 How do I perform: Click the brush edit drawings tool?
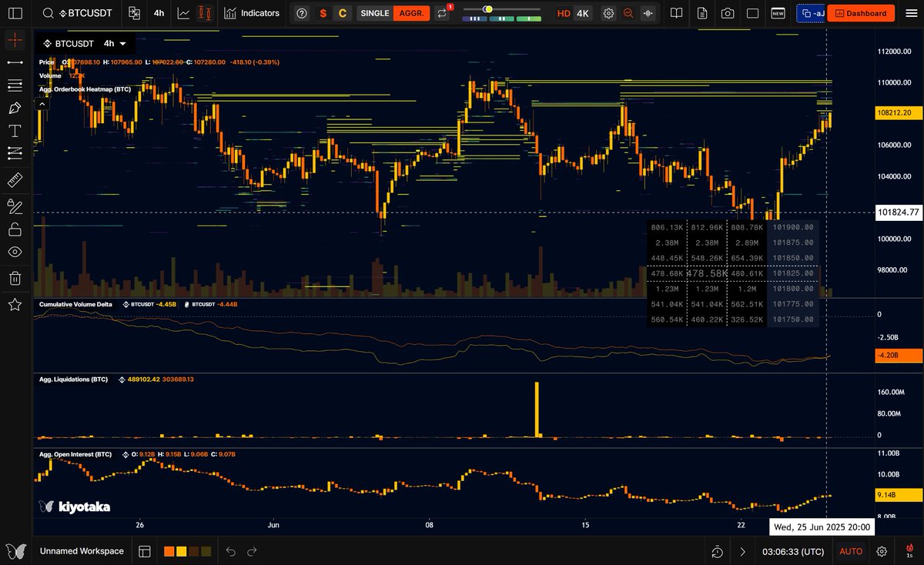tap(15, 206)
